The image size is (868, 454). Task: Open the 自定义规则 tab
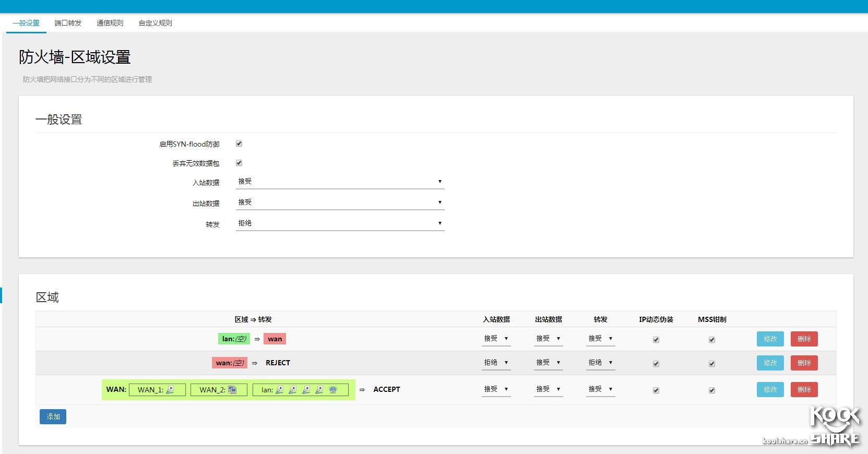[155, 23]
